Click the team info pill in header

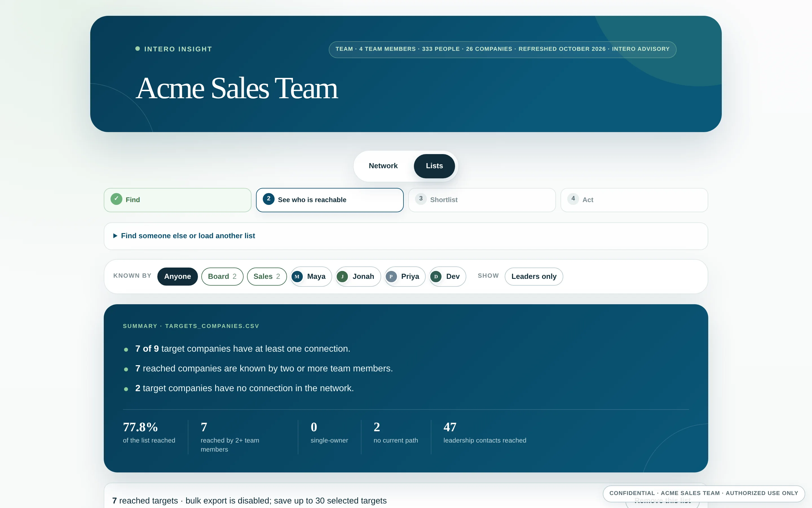coord(502,49)
